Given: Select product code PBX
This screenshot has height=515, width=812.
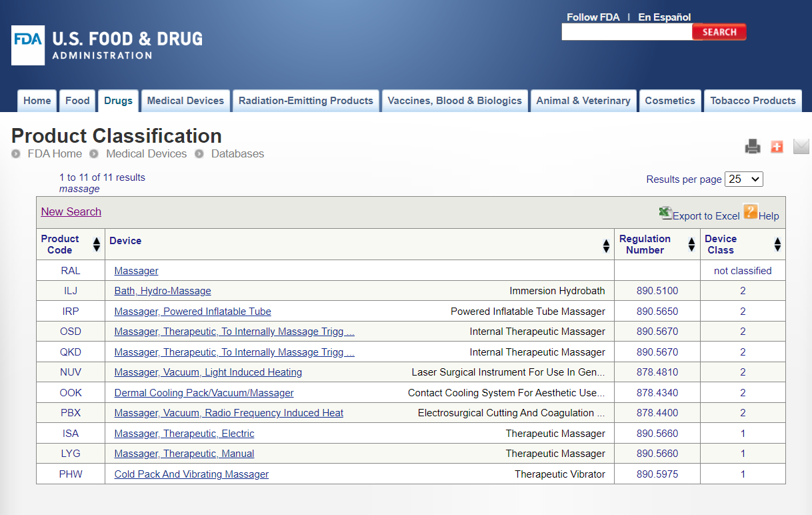Looking at the screenshot, I should coord(71,413).
